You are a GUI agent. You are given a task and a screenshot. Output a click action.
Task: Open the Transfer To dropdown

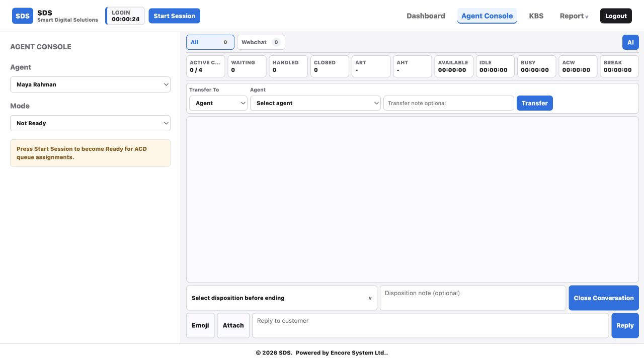tap(218, 103)
